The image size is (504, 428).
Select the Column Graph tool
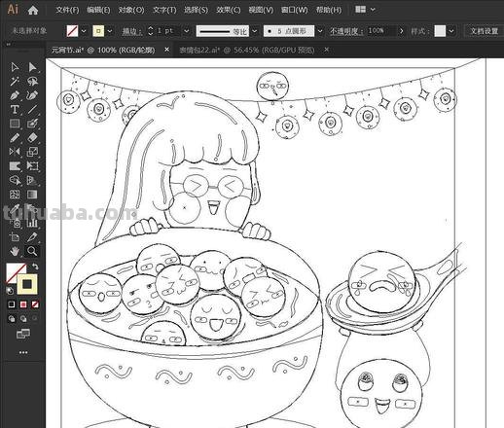32,223
